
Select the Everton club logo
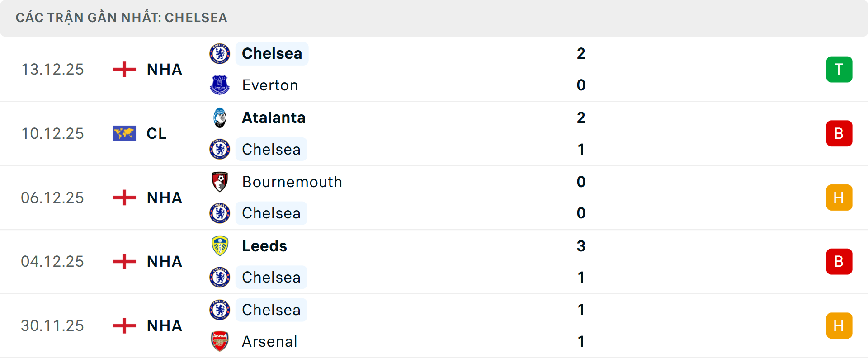220,85
